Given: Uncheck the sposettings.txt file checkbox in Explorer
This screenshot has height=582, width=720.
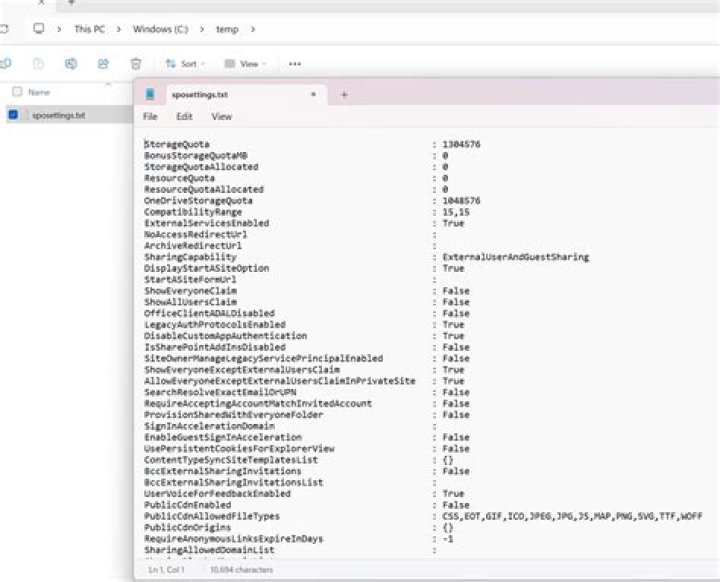Looking at the screenshot, I should pos(13,114).
